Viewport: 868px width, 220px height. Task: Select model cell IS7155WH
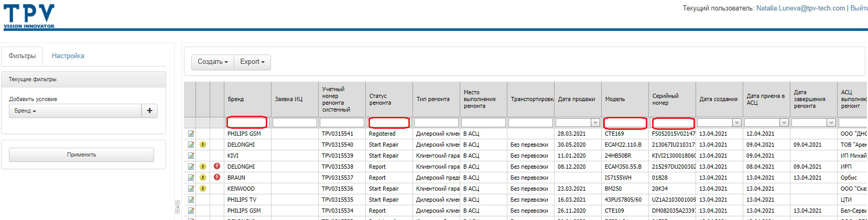pos(625,178)
